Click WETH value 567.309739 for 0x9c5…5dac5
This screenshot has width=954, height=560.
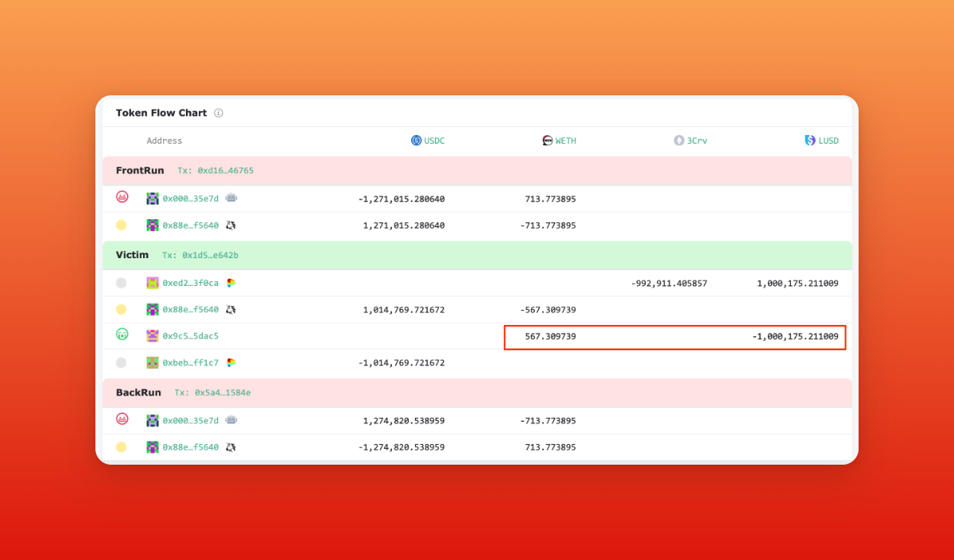click(550, 337)
